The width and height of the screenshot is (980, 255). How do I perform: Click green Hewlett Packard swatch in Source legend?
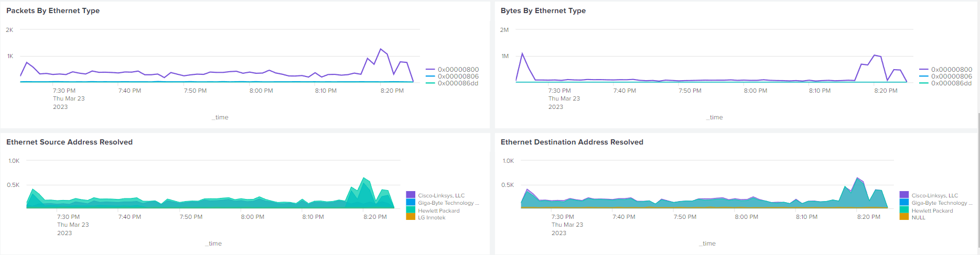[x=411, y=209]
